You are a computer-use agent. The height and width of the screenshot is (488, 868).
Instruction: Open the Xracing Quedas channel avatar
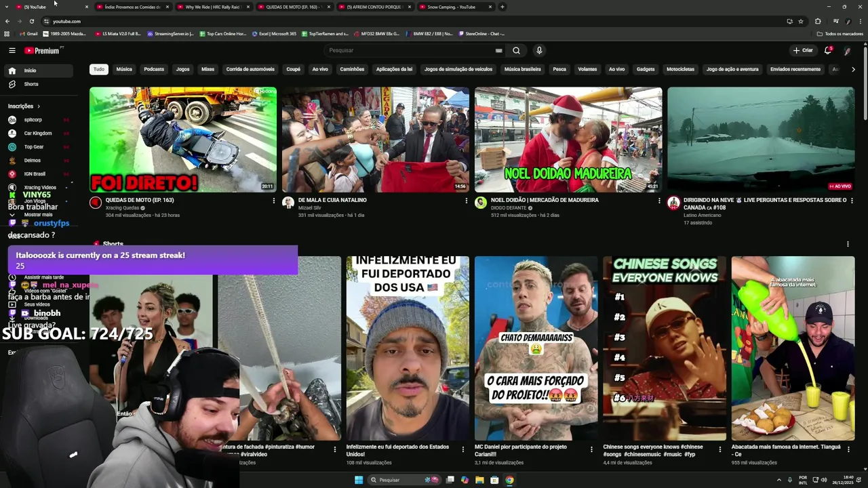coord(96,203)
